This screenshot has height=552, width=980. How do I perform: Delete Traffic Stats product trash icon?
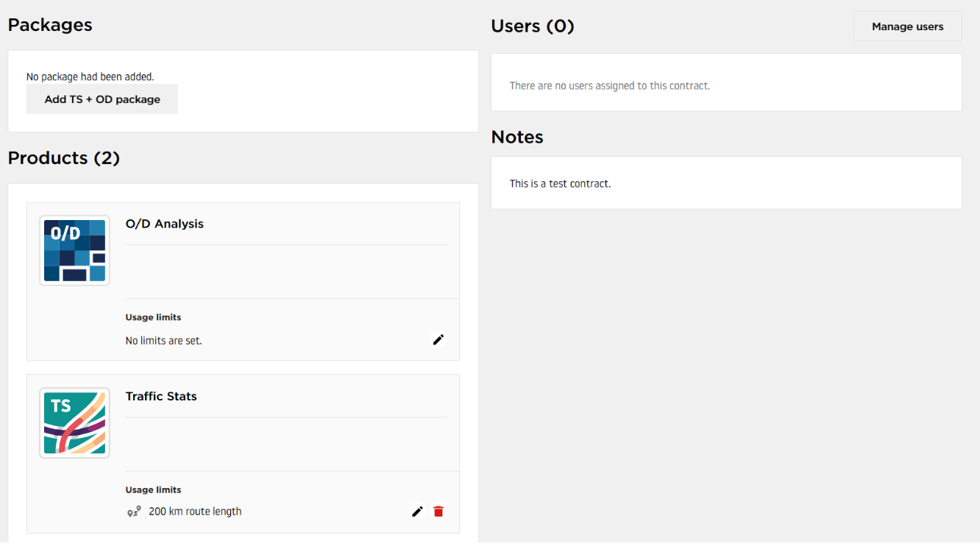click(438, 512)
